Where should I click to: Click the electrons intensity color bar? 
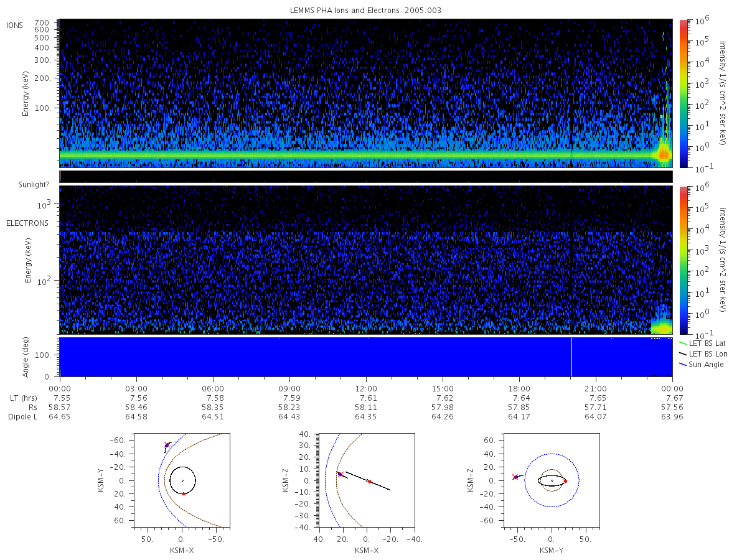click(684, 259)
